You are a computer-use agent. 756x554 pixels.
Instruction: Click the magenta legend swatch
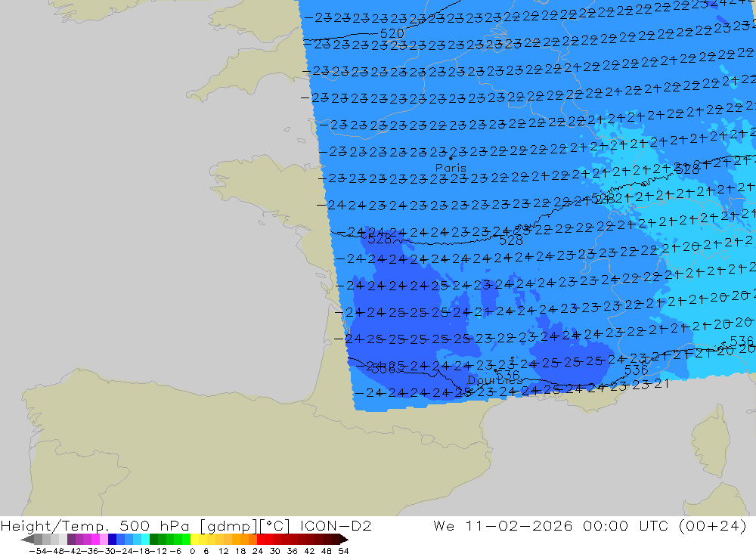click(95, 540)
